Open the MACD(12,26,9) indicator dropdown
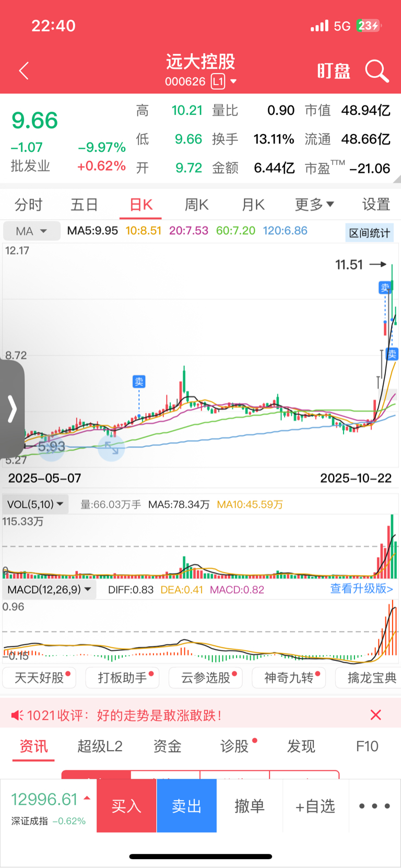The width and height of the screenshot is (401, 868). point(50,590)
